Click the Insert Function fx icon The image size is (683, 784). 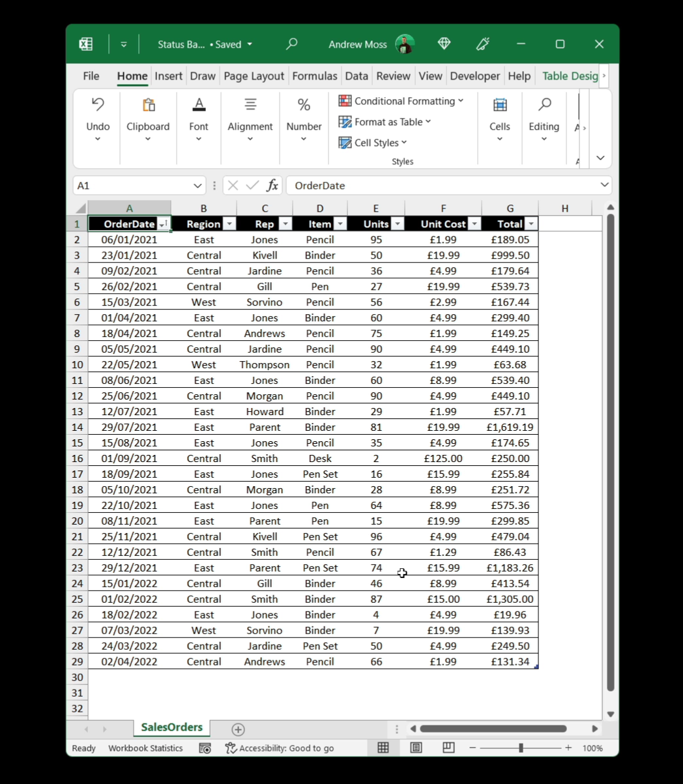272,186
